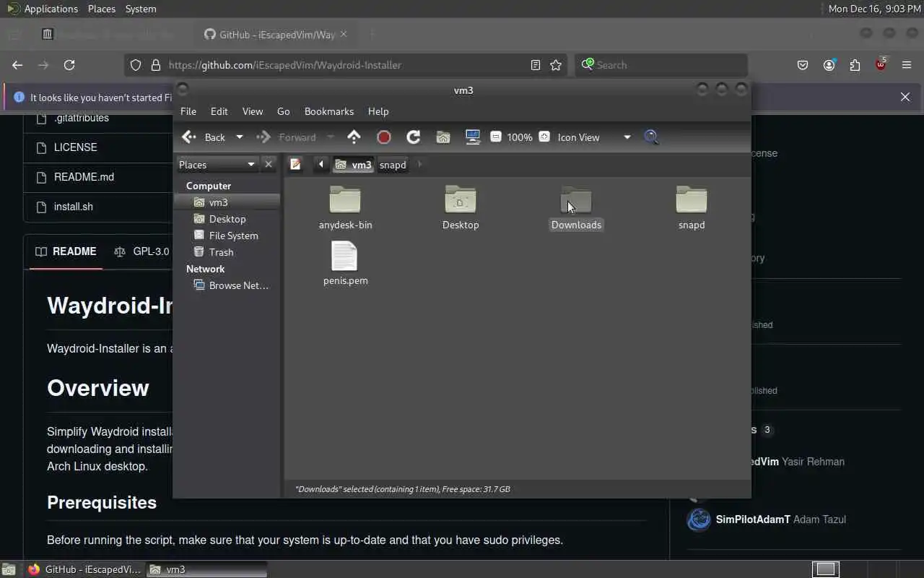Open Computer location from toolbar
Viewport: 924px width, 578px height.
coord(473,137)
